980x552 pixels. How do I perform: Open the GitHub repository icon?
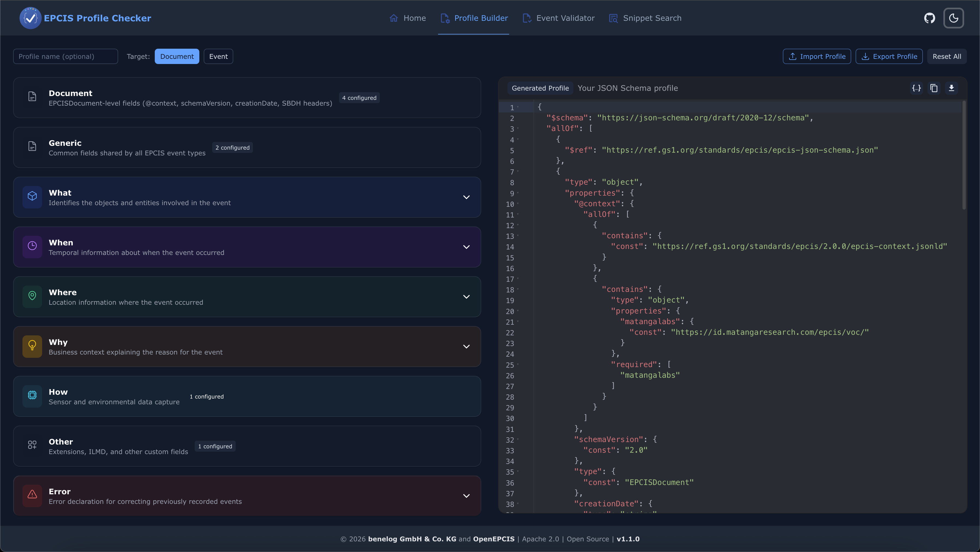click(x=929, y=18)
